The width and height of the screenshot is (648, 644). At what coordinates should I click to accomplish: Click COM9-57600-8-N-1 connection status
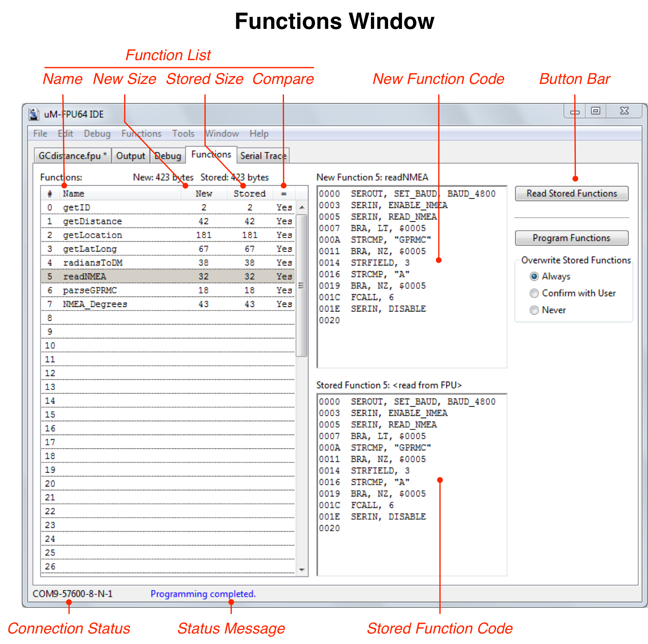click(x=73, y=594)
